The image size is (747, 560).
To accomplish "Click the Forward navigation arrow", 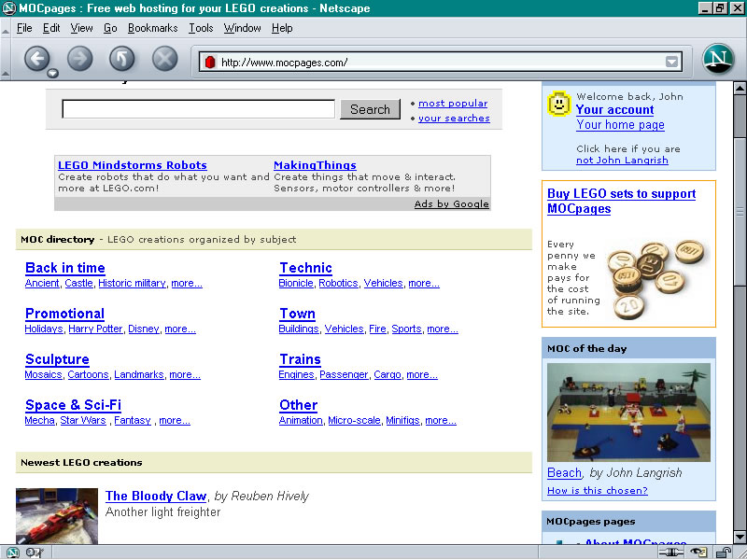I will [x=79, y=59].
